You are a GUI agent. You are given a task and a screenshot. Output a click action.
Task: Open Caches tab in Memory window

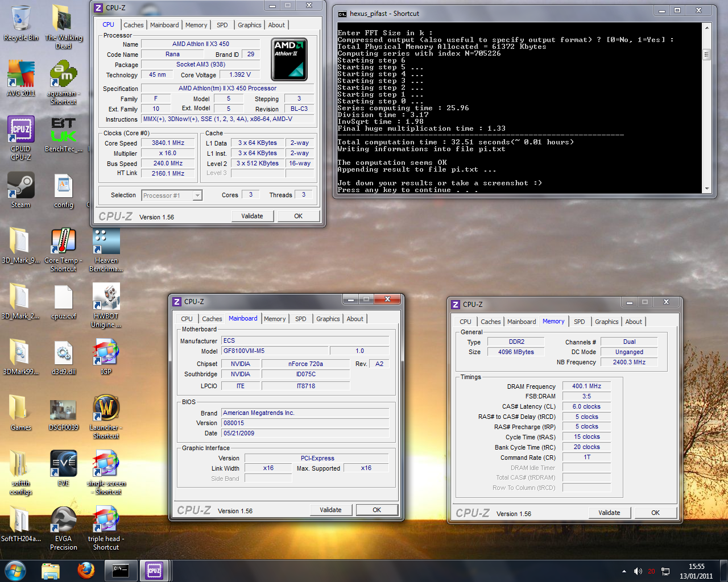tap(491, 322)
